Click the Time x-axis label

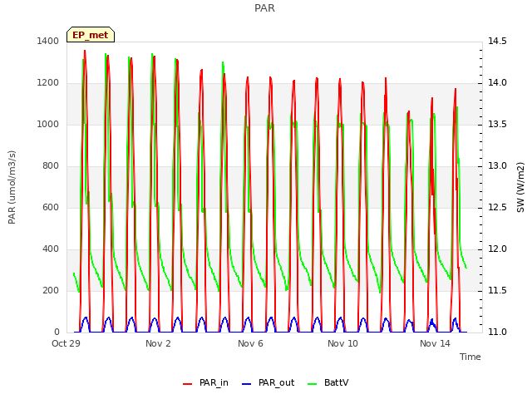pyautogui.click(x=470, y=357)
